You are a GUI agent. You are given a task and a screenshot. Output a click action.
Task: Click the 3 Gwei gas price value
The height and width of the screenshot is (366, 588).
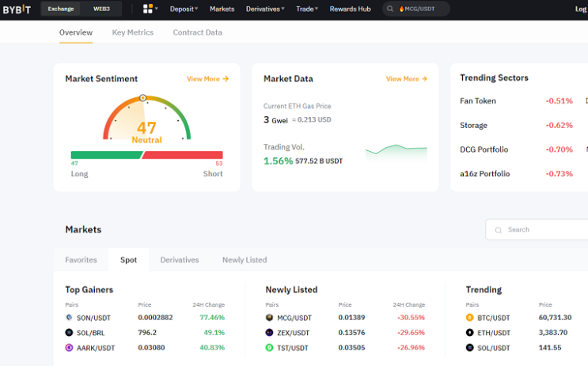coord(275,120)
